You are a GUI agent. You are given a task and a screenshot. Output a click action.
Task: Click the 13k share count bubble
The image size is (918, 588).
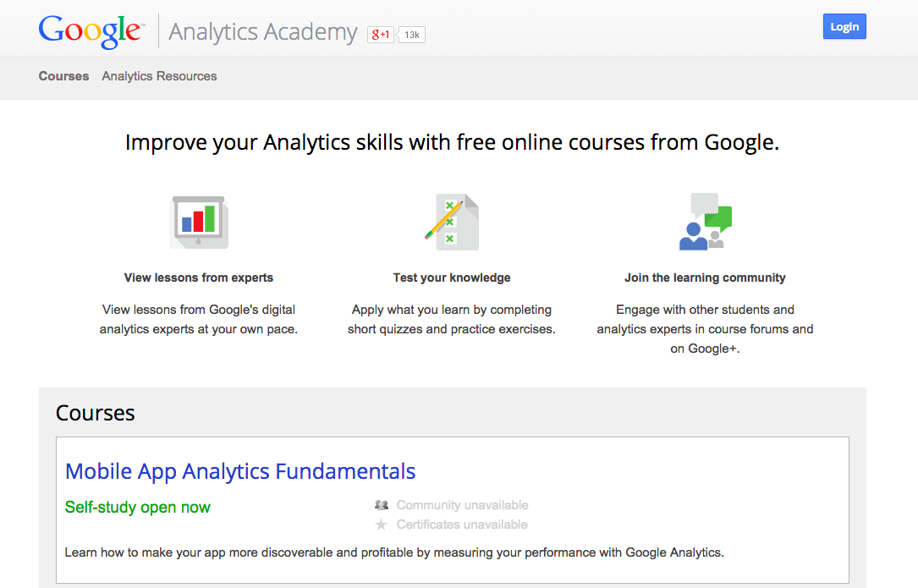point(412,35)
